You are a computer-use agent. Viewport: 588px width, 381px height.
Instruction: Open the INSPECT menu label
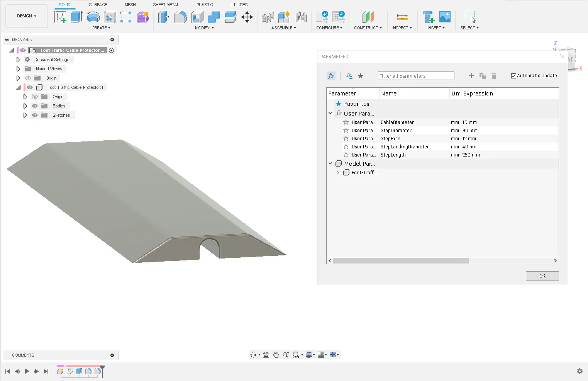pyautogui.click(x=402, y=28)
